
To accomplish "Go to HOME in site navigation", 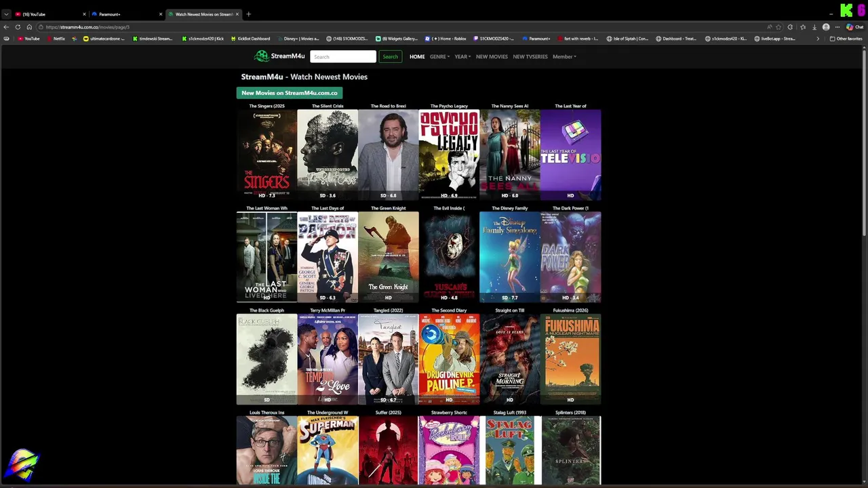I will (x=417, y=57).
